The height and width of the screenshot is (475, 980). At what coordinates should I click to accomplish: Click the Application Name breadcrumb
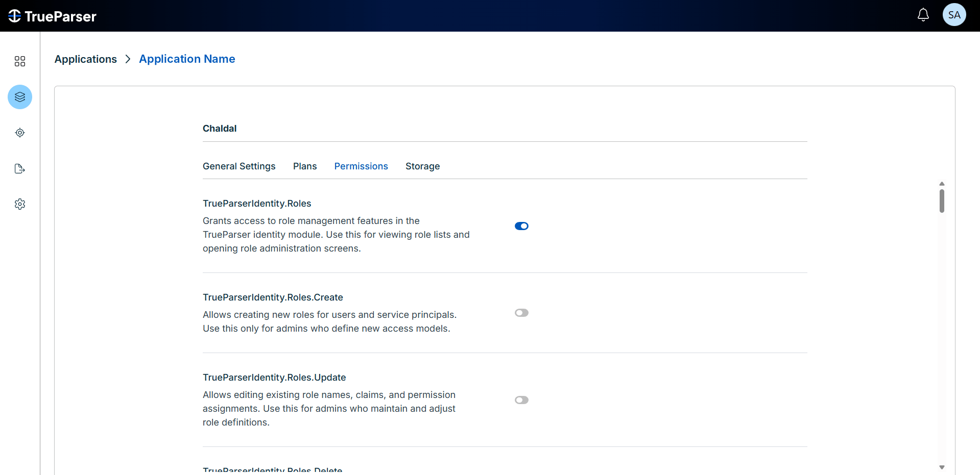tap(187, 59)
